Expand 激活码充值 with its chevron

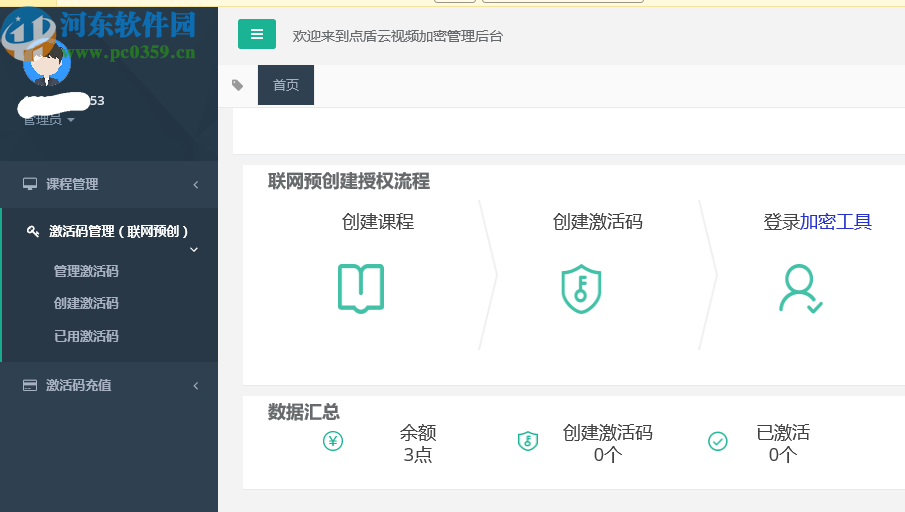click(x=196, y=386)
